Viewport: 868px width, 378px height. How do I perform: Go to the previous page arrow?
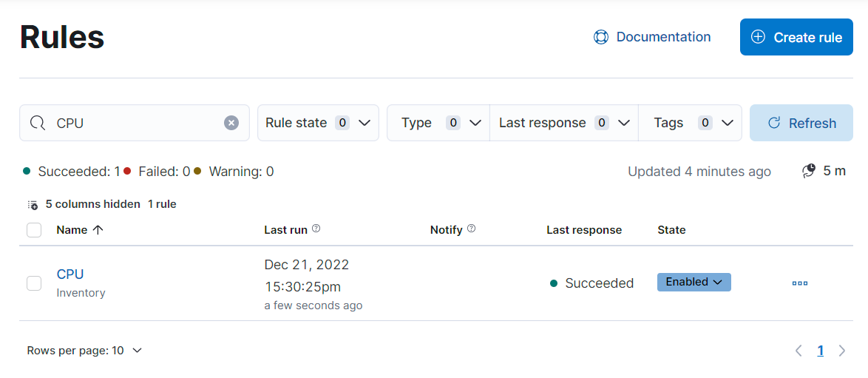tap(799, 351)
